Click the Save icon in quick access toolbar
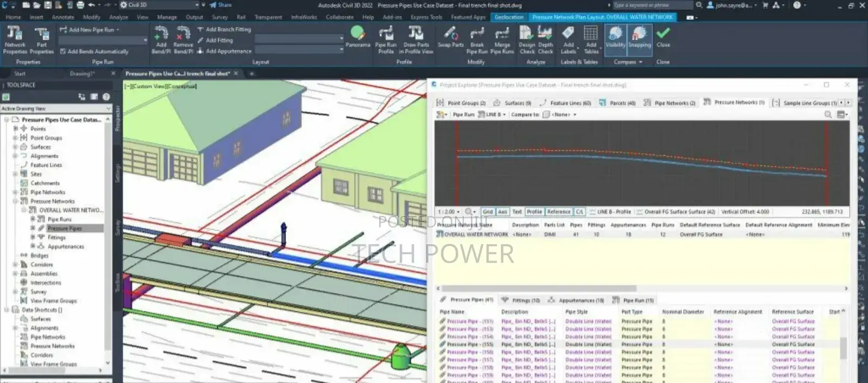The height and width of the screenshot is (383, 868). [x=48, y=5]
